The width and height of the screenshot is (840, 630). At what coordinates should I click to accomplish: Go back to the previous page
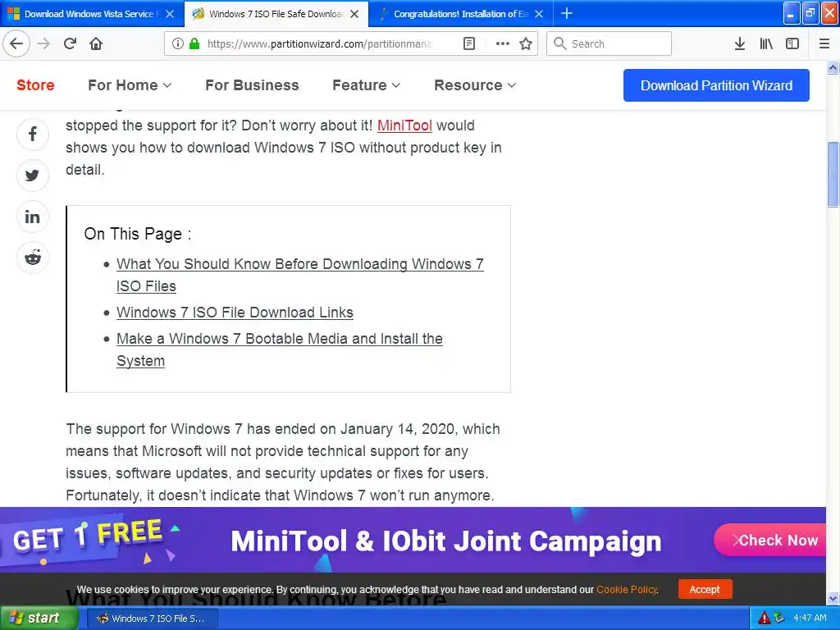pos(16,43)
